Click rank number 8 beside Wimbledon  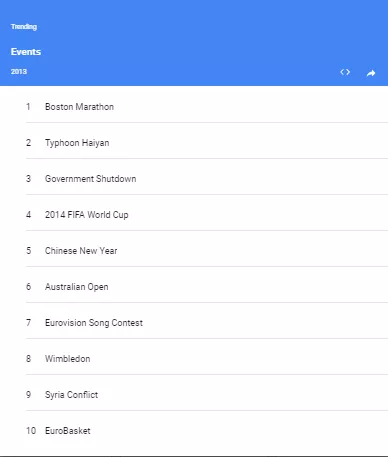pyautogui.click(x=29, y=359)
